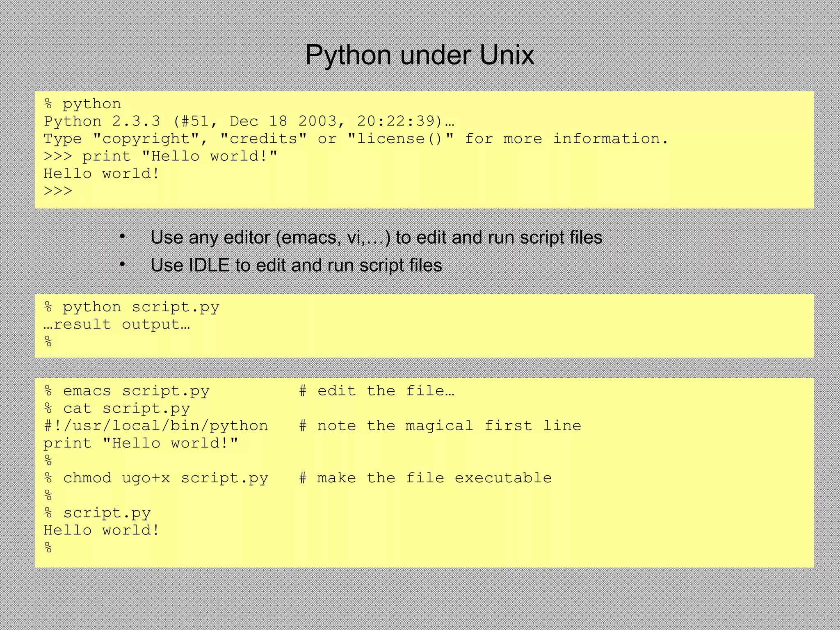840x630 pixels.
Task: Click 'Hello world!' output in the first box
Action: point(101,173)
